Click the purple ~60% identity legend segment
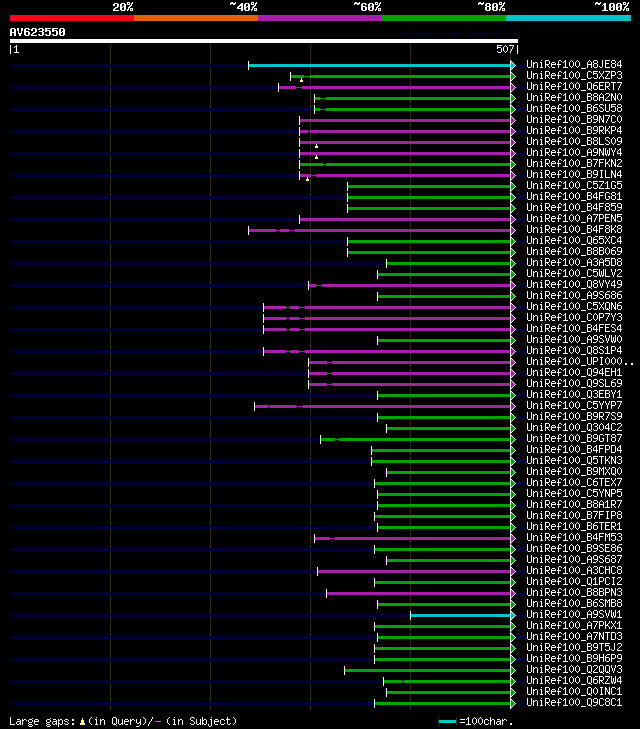Screen dimensions: 640x729 tap(320, 18)
